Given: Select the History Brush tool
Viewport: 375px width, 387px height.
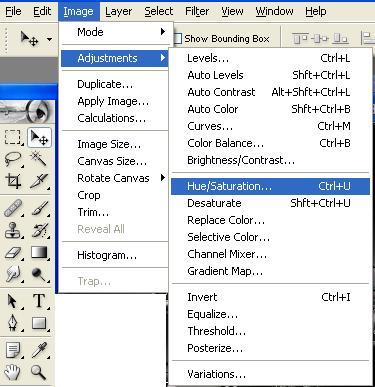Looking at the screenshot, I should [x=39, y=230].
